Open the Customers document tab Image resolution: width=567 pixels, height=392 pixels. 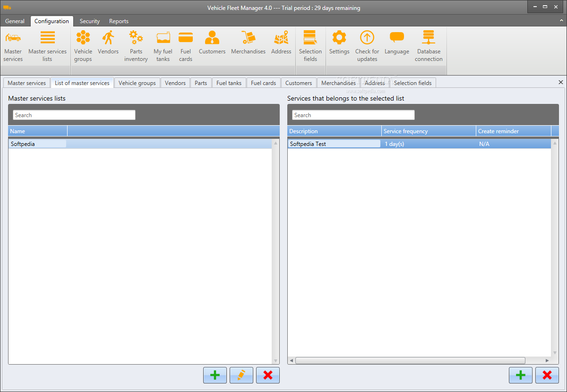[299, 83]
